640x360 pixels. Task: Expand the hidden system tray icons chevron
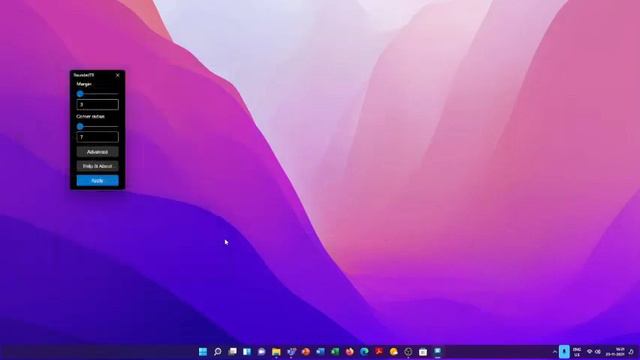tap(555, 352)
